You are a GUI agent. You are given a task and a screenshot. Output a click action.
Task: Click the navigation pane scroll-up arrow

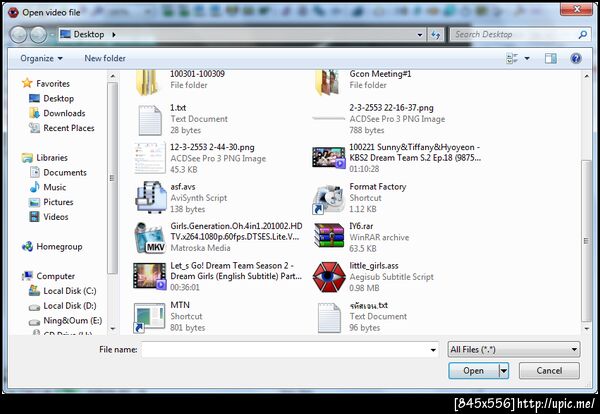coord(112,77)
